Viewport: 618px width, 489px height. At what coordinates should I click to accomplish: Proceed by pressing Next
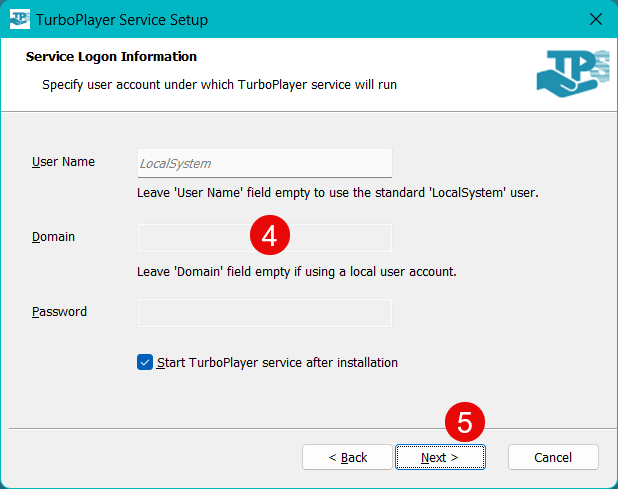(x=440, y=457)
